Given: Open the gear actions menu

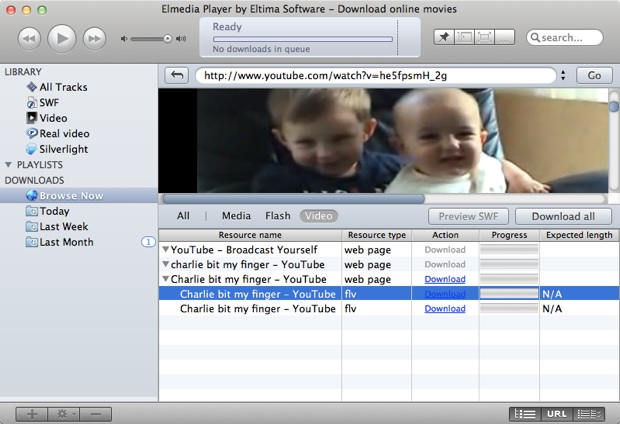Looking at the screenshot, I should (63, 414).
